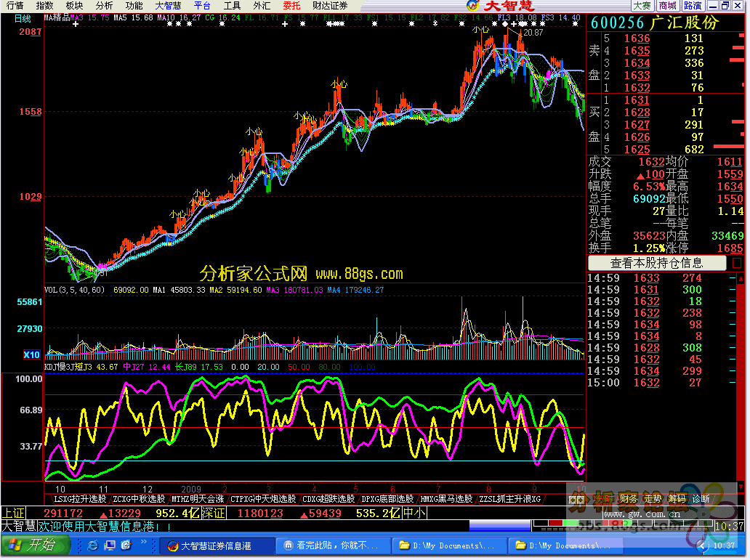
Task: Open the 平台 menu
Action: coord(202,6)
